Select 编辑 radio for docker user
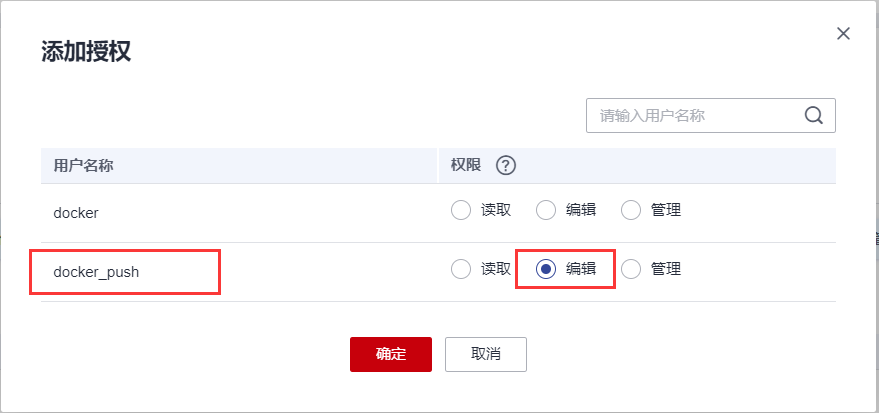 tap(545, 211)
